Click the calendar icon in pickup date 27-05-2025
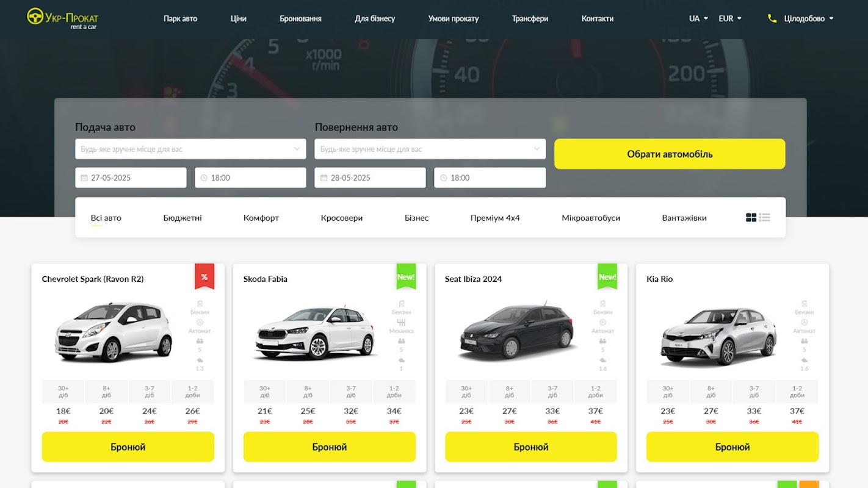Screen dimensions: 868x488 84,178
